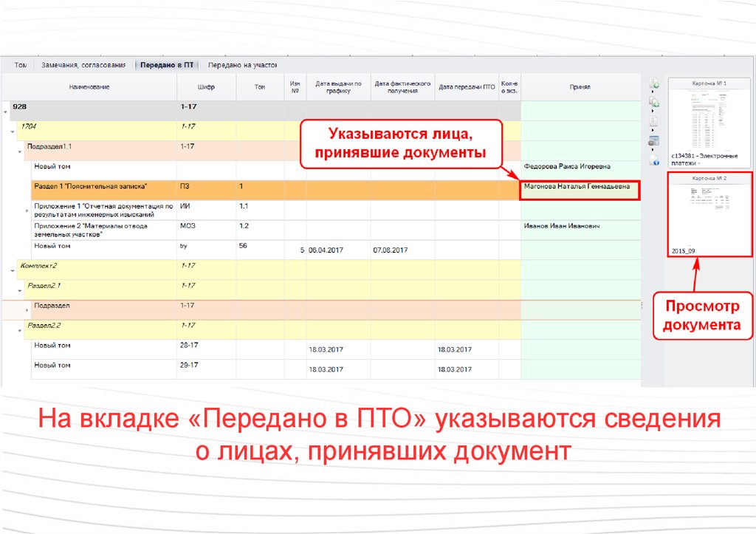Click the document info icon
Image resolution: width=756 pixels, height=534 pixels.
point(654,160)
